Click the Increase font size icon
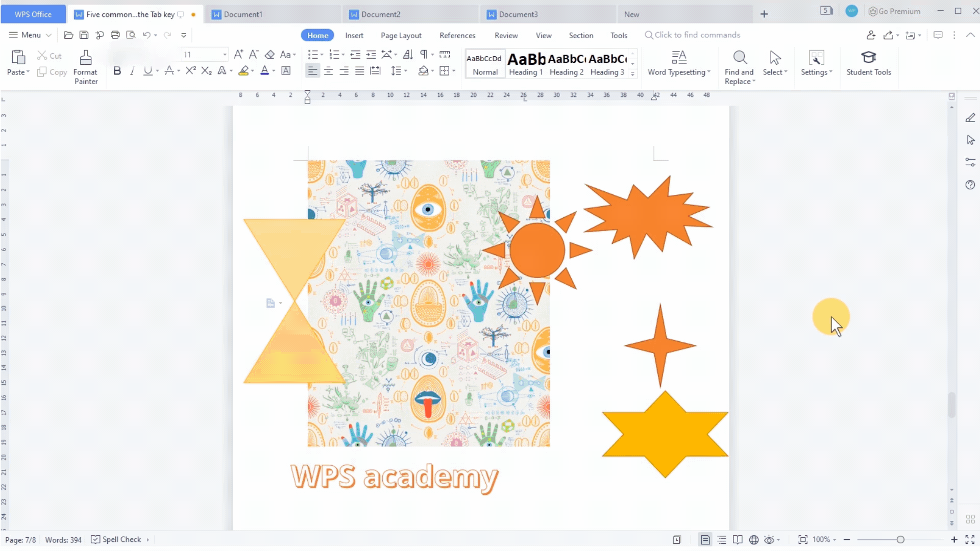 [x=238, y=55]
